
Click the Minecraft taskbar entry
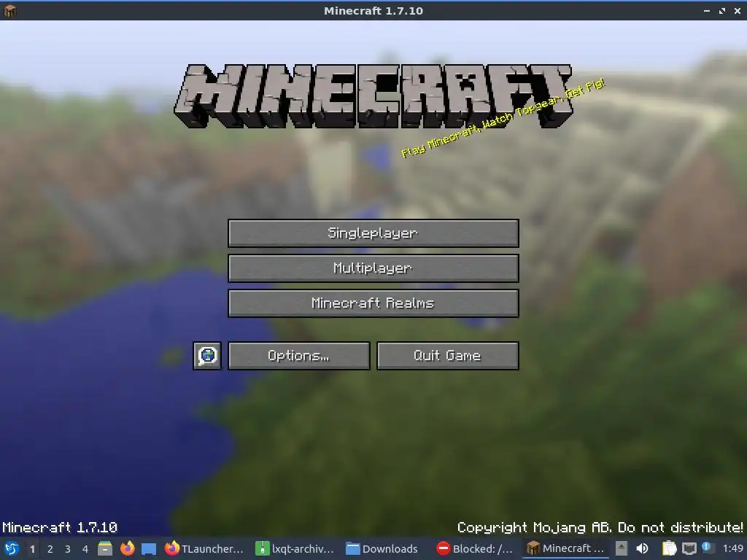pyautogui.click(x=565, y=548)
